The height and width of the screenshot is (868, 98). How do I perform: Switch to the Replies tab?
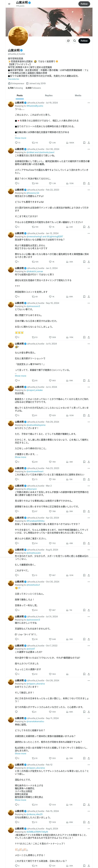pyautogui.click(x=49, y=95)
